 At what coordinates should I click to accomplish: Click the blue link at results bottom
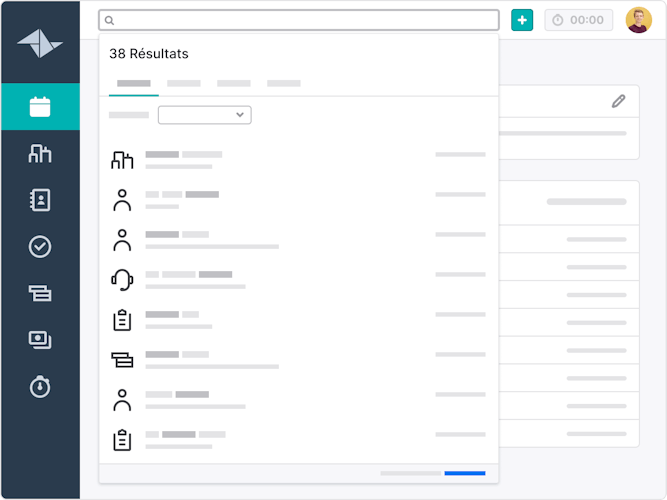pyautogui.click(x=465, y=473)
